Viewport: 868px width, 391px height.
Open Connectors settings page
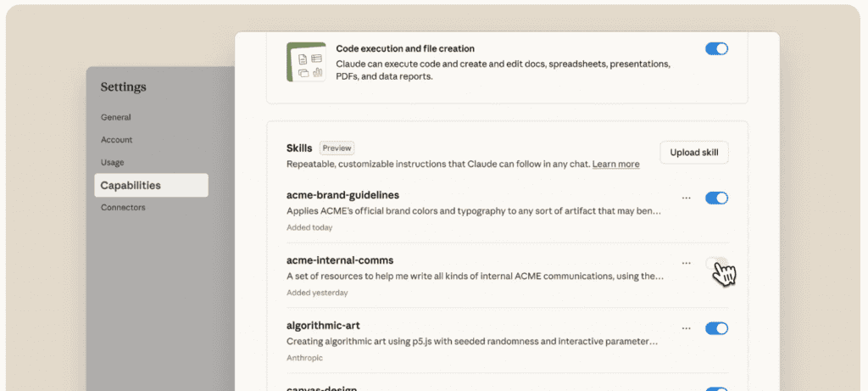[123, 208]
